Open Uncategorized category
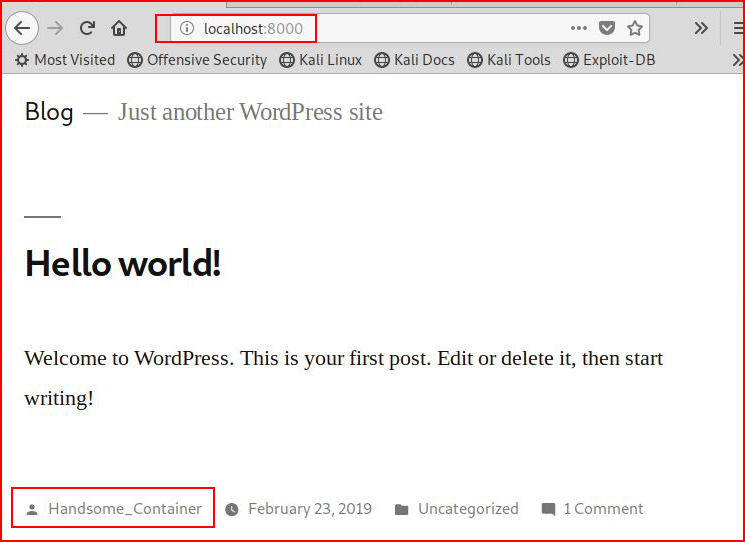745x542 pixels. (x=468, y=509)
